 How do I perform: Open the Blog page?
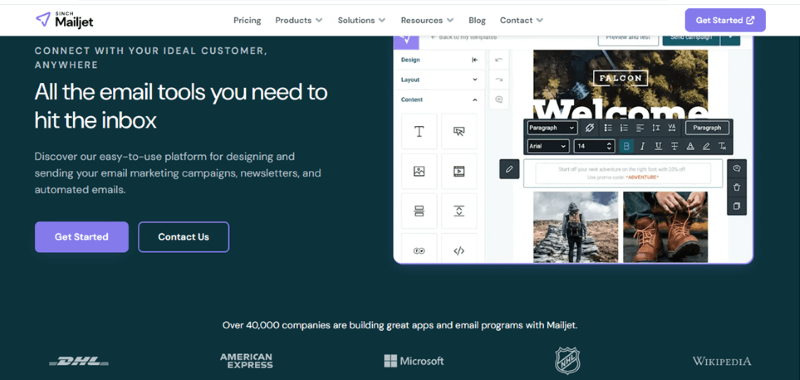[x=477, y=20]
